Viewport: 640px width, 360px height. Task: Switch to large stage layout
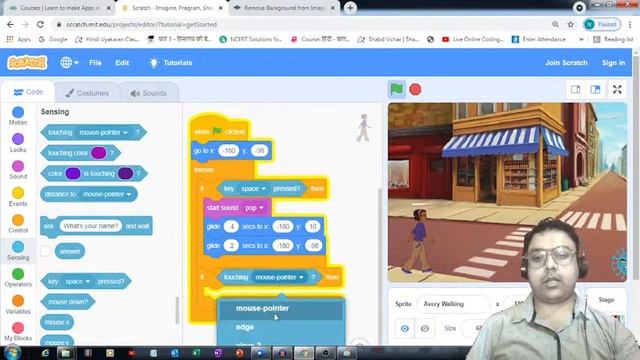pyautogui.click(x=596, y=89)
